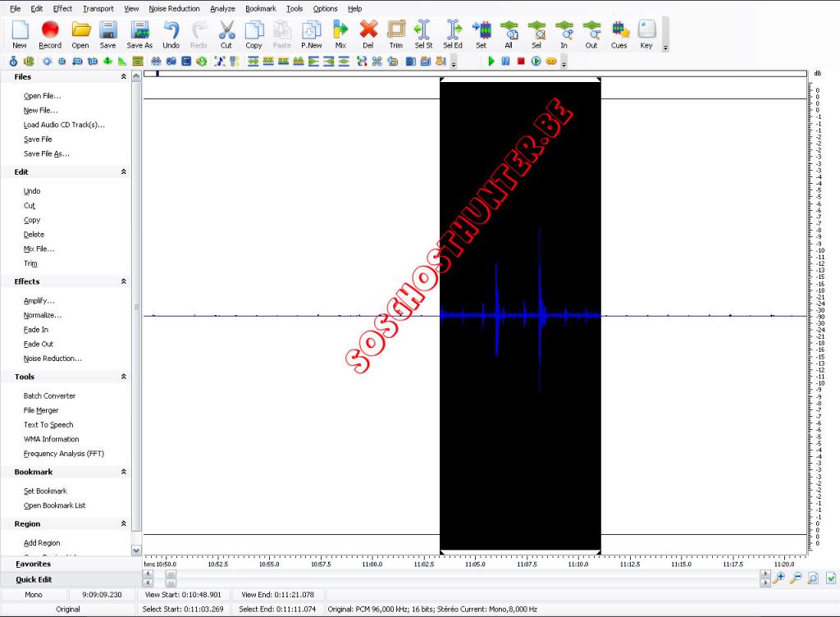Open the Quick Edit panel tab

coord(34,579)
